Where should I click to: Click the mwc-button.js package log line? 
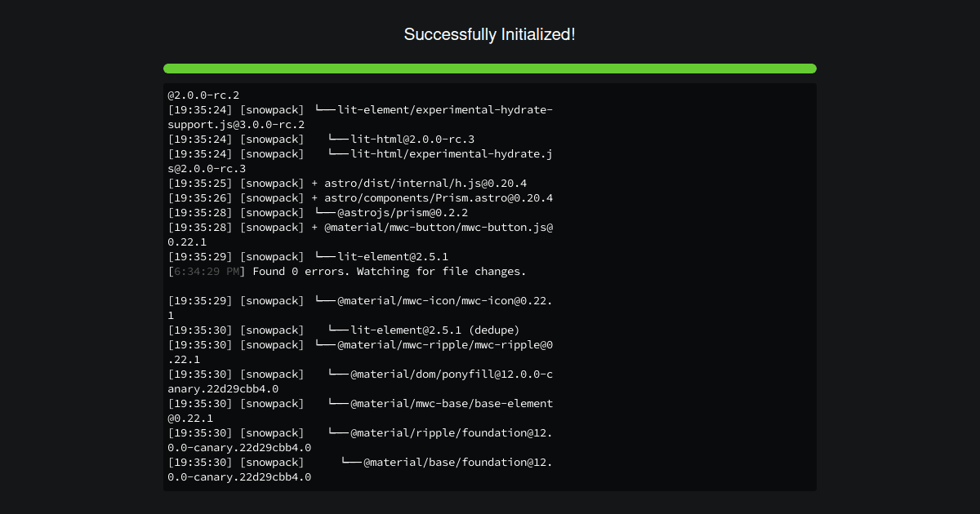360,235
